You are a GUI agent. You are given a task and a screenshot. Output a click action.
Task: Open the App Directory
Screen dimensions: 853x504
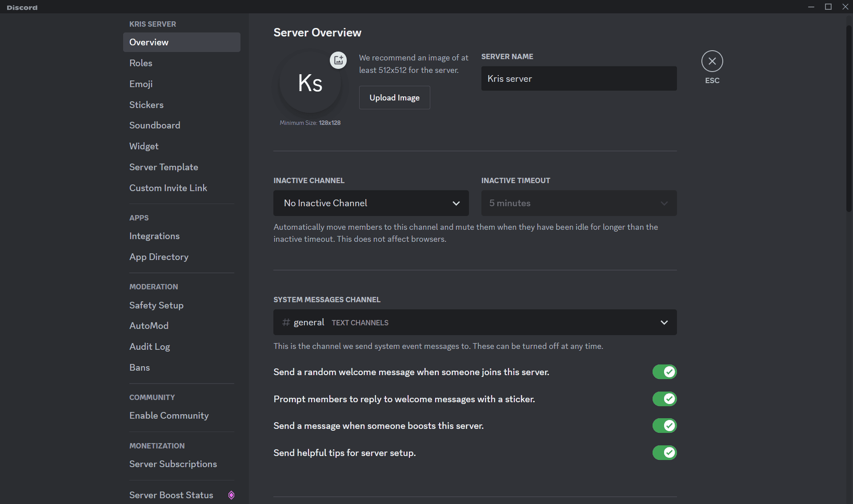[181, 257]
